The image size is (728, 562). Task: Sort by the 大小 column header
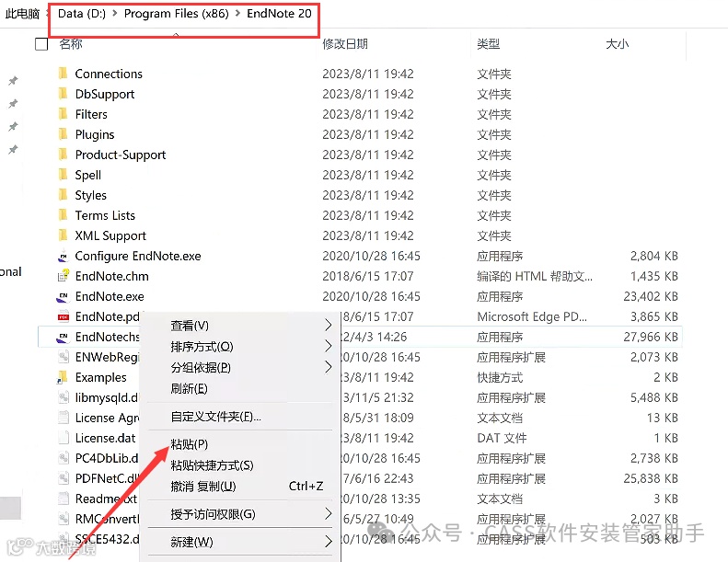point(618,44)
